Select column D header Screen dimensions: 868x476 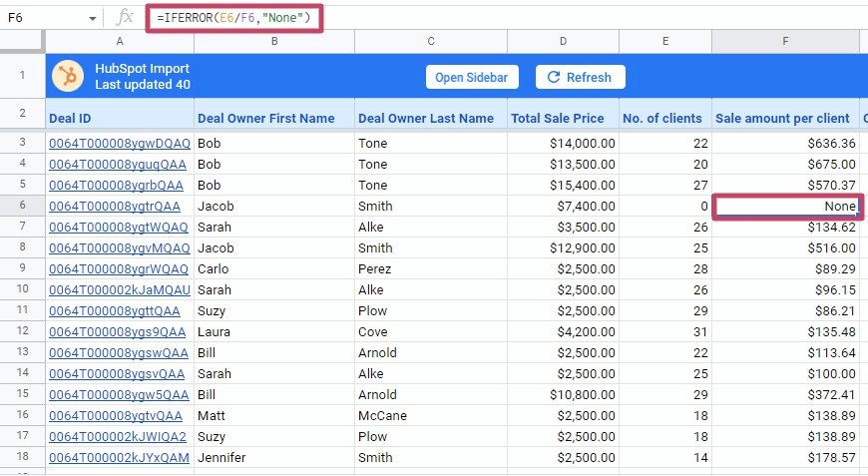pyautogui.click(x=563, y=41)
